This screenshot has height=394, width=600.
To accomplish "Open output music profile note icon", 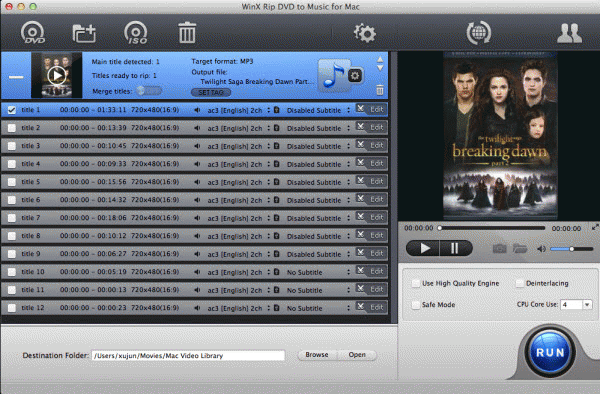I will click(333, 75).
